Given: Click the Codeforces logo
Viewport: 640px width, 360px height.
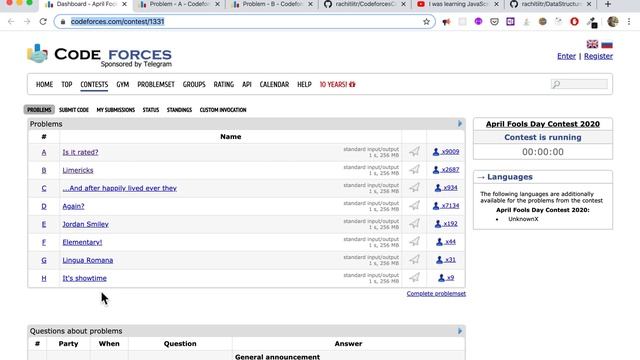Looking at the screenshot, I should tap(99, 55).
